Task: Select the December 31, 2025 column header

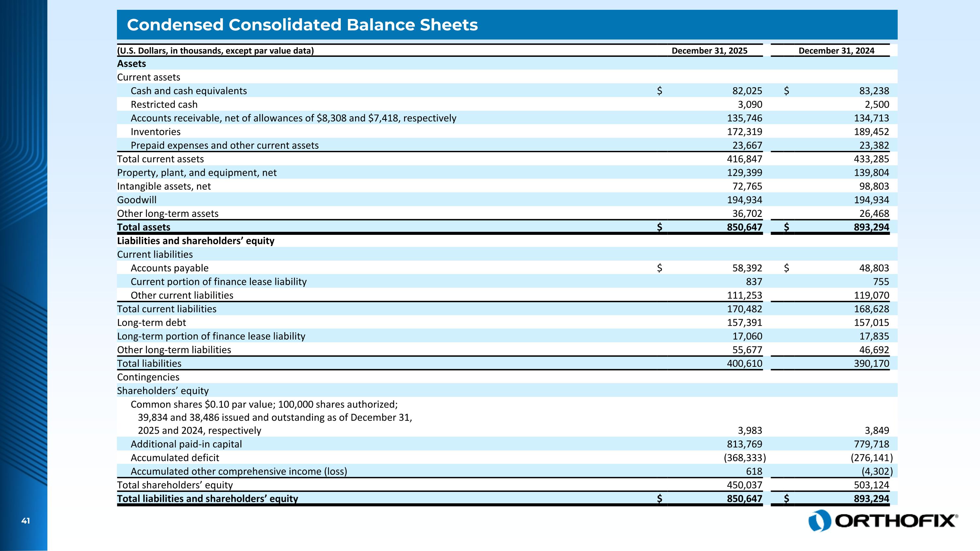Action: point(709,51)
